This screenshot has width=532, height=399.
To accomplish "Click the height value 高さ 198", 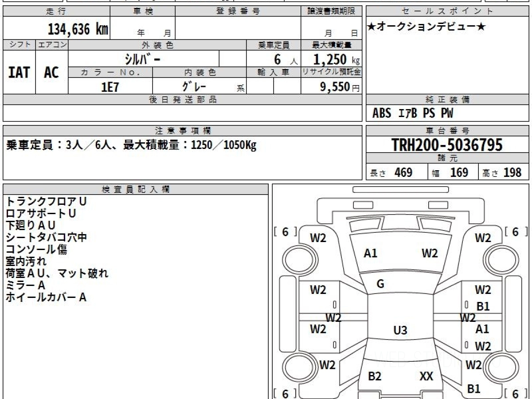I will click(x=502, y=172).
